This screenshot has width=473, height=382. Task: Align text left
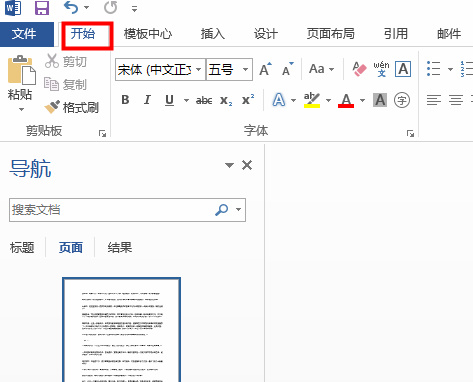434,100
